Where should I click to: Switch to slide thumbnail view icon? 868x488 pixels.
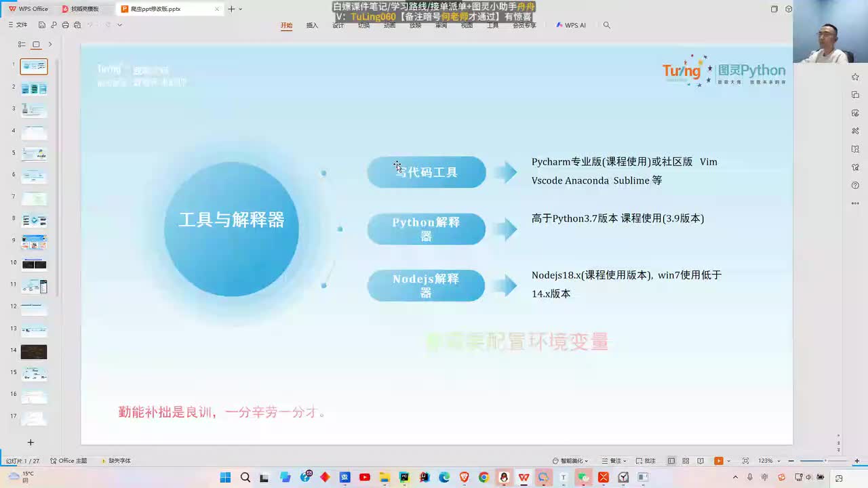(36, 44)
